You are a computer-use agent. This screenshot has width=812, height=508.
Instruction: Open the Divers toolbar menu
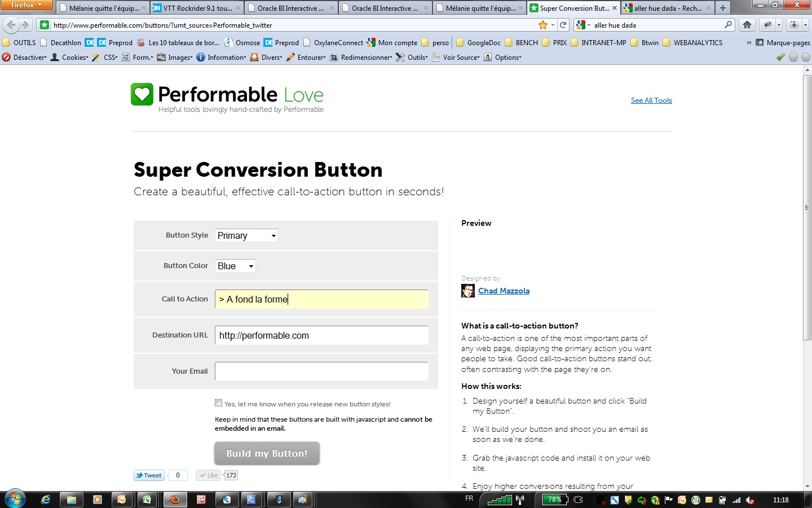click(x=266, y=57)
